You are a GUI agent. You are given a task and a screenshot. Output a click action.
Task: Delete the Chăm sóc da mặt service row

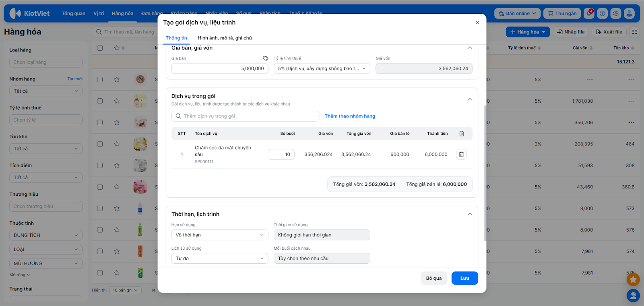pos(461,154)
